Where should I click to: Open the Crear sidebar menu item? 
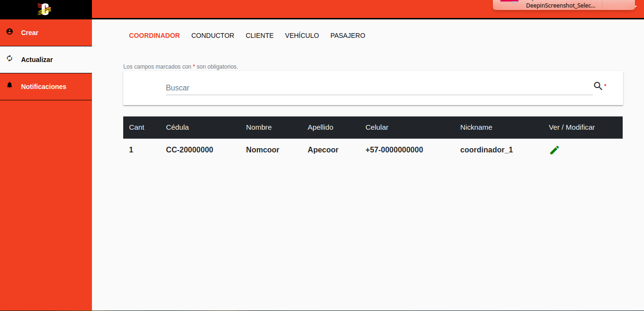[46, 33]
